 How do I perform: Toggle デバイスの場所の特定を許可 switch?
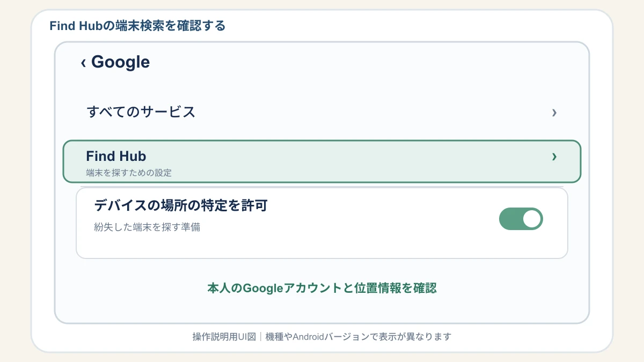click(x=521, y=219)
